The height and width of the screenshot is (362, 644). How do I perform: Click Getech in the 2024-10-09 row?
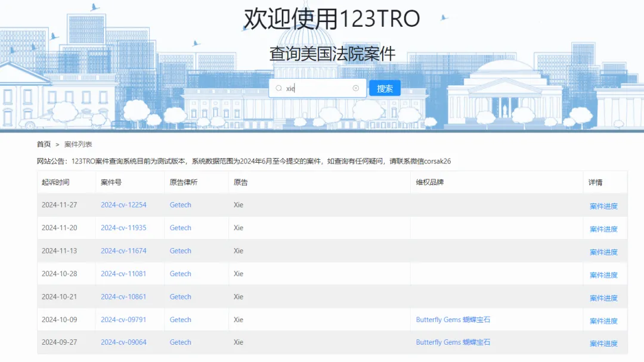(180, 320)
